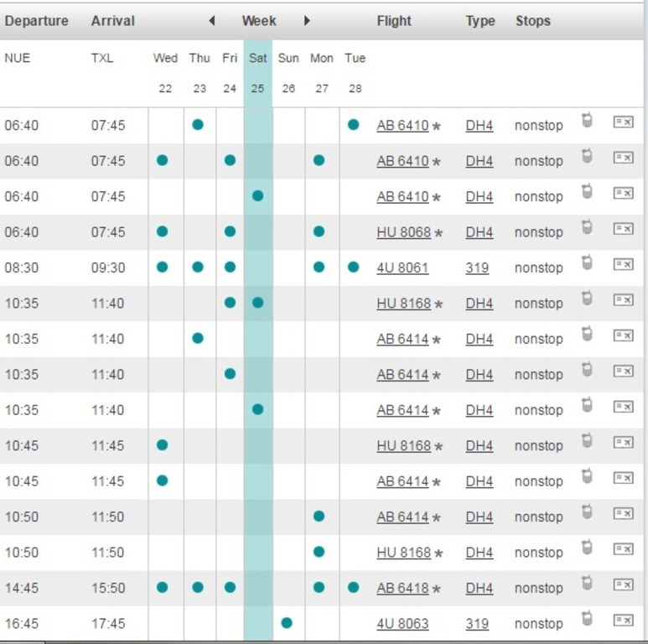Open flight 4U 8061 details link

tap(402, 268)
